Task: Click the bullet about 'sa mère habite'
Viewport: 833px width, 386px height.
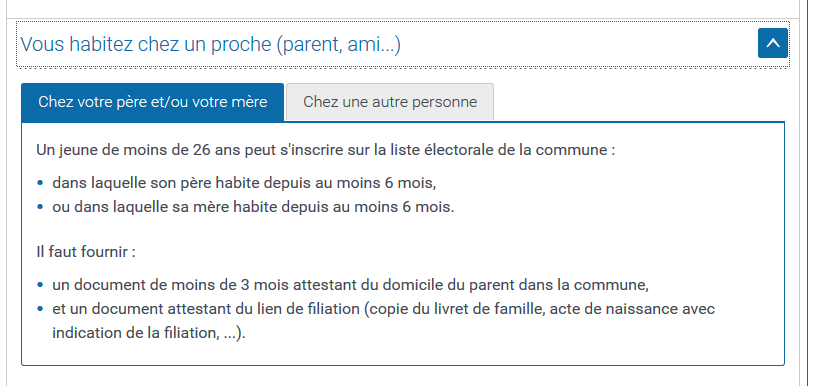Action: click(253, 207)
